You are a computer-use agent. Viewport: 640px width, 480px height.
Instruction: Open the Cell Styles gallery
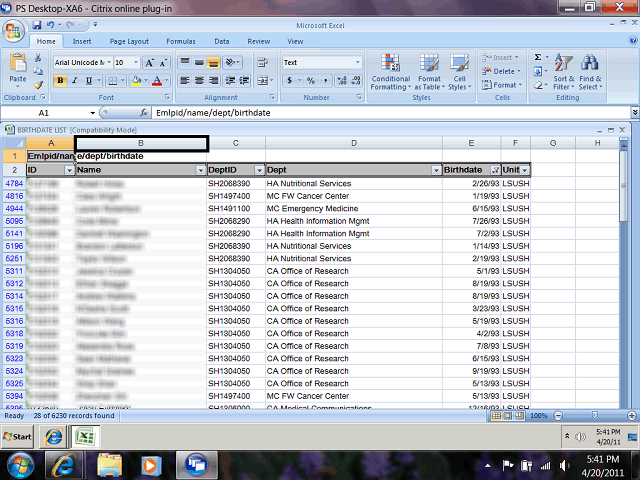(x=459, y=70)
